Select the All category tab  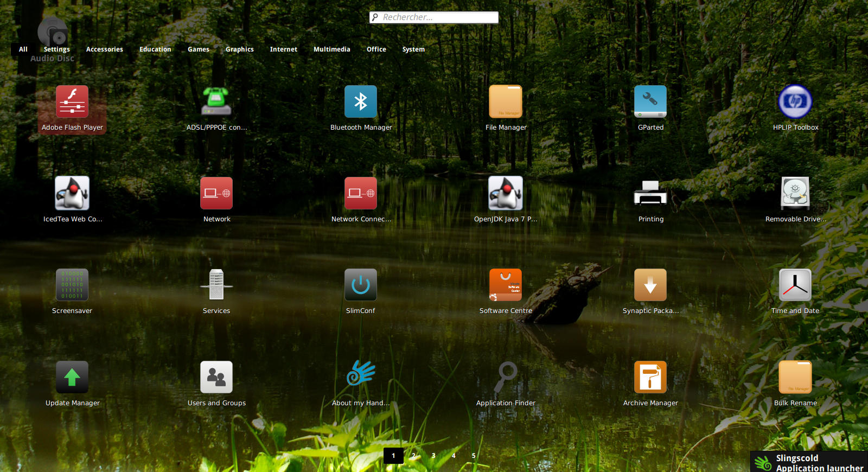click(x=23, y=49)
